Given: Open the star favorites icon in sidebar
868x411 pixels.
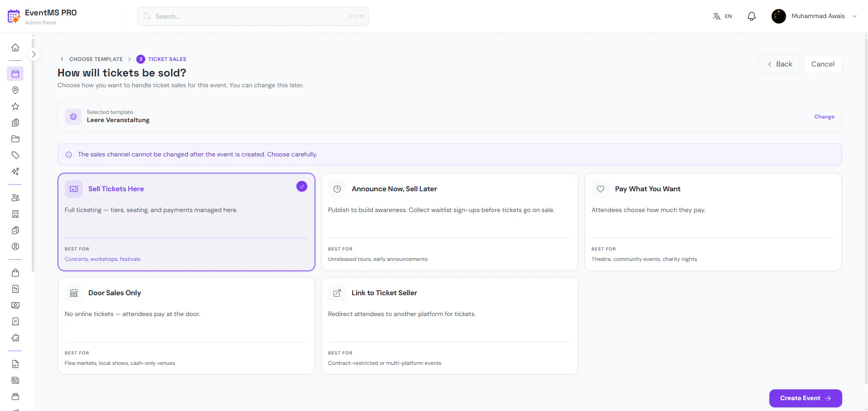Looking at the screenshot, I should [15, 106].
